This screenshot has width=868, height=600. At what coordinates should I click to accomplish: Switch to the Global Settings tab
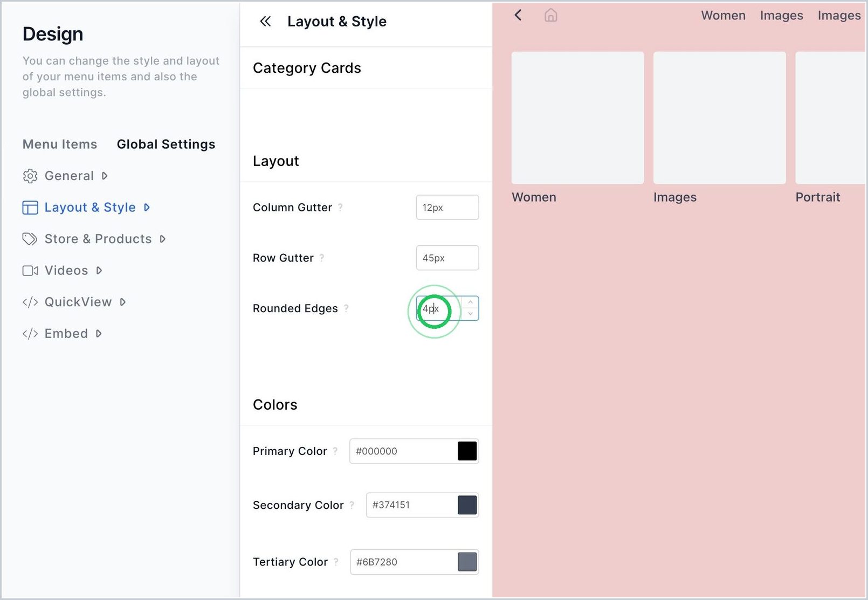pos(166,144)
